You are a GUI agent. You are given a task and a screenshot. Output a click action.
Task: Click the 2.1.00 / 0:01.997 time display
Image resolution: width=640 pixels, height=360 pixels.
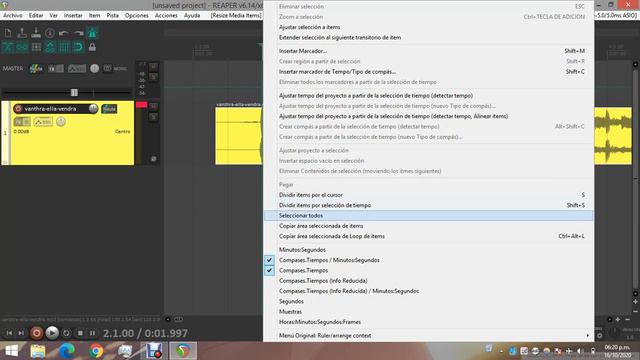pos(145,333)
